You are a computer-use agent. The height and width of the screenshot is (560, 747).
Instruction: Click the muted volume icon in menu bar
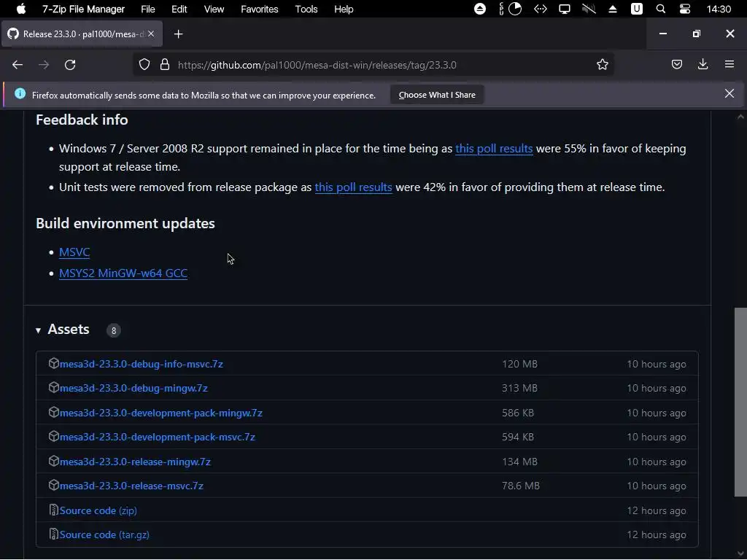point(589,9)
